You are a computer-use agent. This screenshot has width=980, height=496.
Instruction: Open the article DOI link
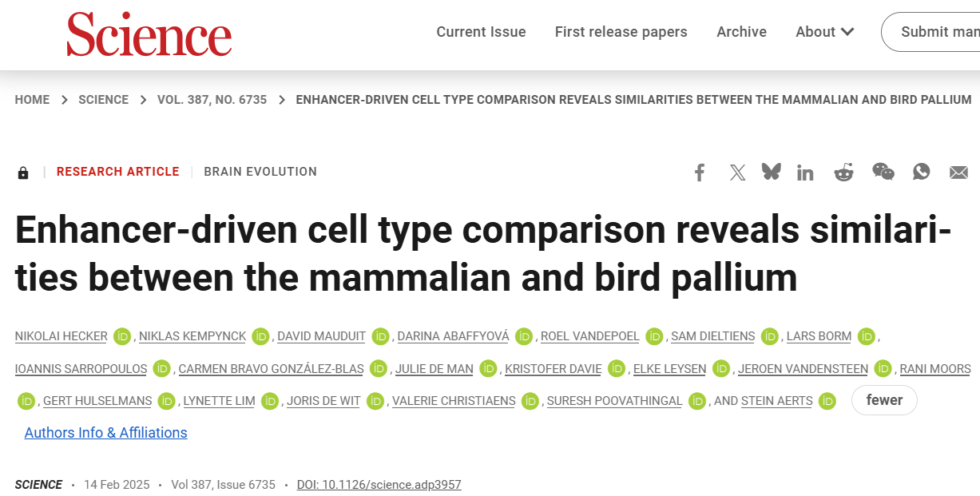tap(379, 485)
